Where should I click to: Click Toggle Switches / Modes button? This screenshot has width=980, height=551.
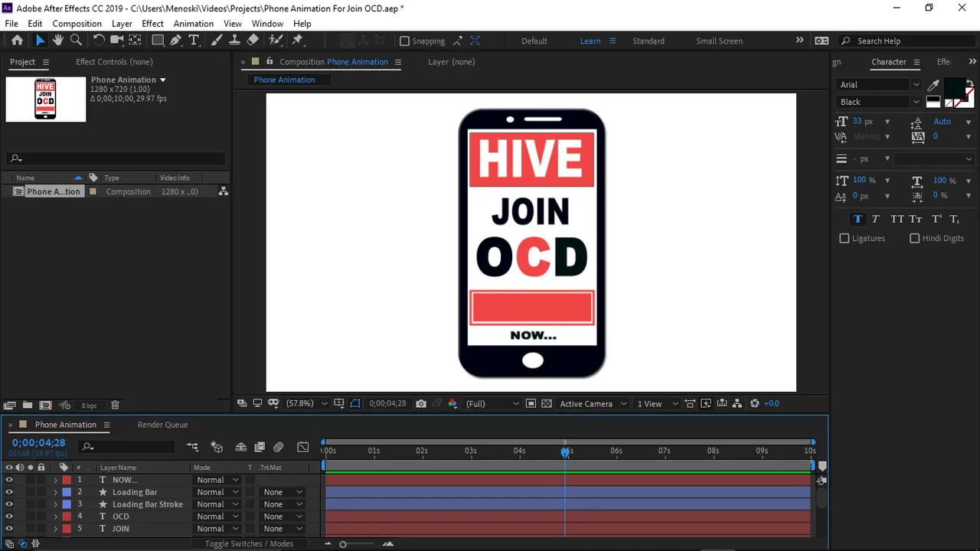point(249,544)
